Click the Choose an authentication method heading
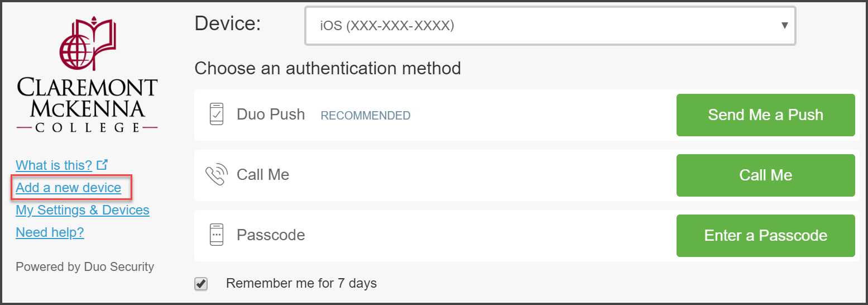 [328, 69]
